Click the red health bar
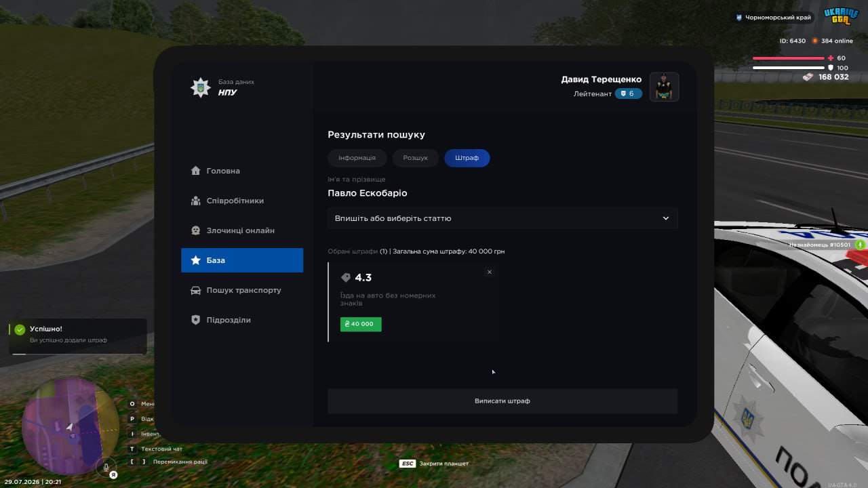This screenshot has height=488, width=868. [x=789, y=58]
